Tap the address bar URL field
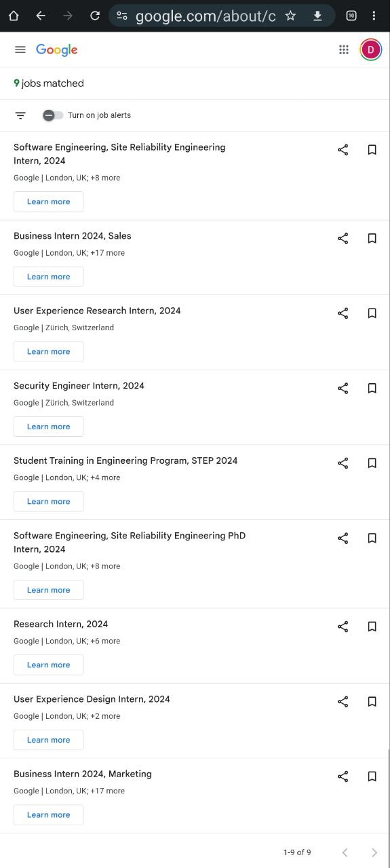 point(206,16)
